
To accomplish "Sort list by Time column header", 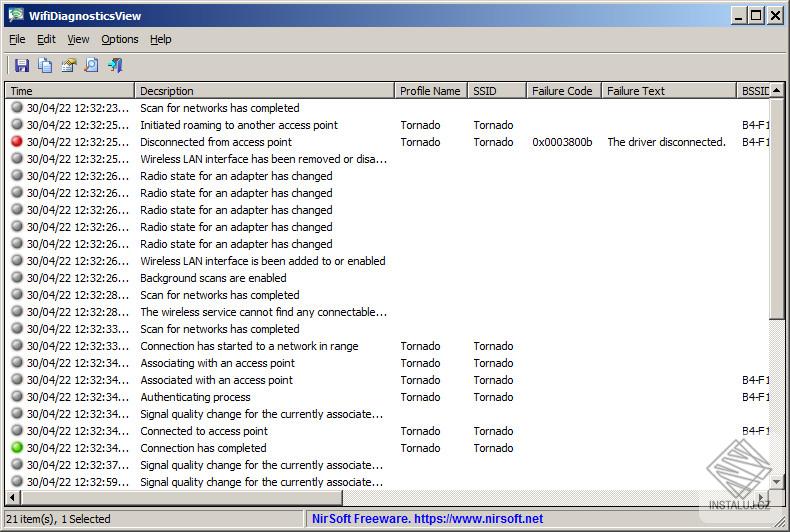I will coord(70,91).
